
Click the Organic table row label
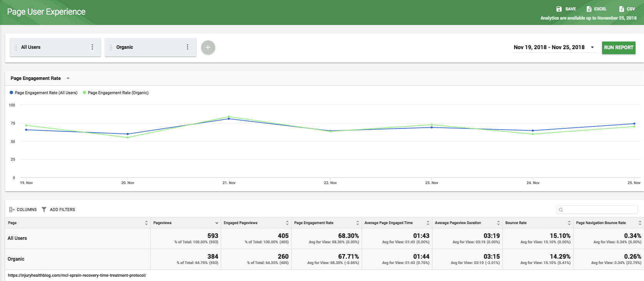point(16,259)
